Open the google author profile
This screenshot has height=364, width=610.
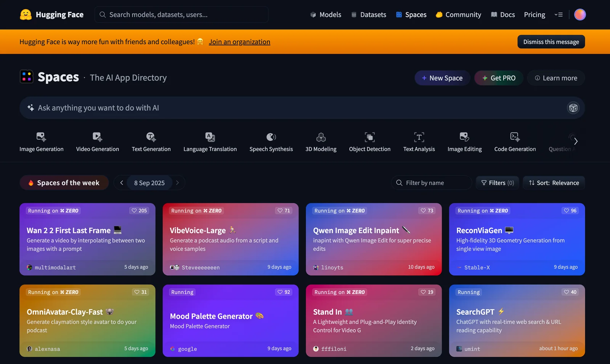pyautogui.click(x=183, y=349)
